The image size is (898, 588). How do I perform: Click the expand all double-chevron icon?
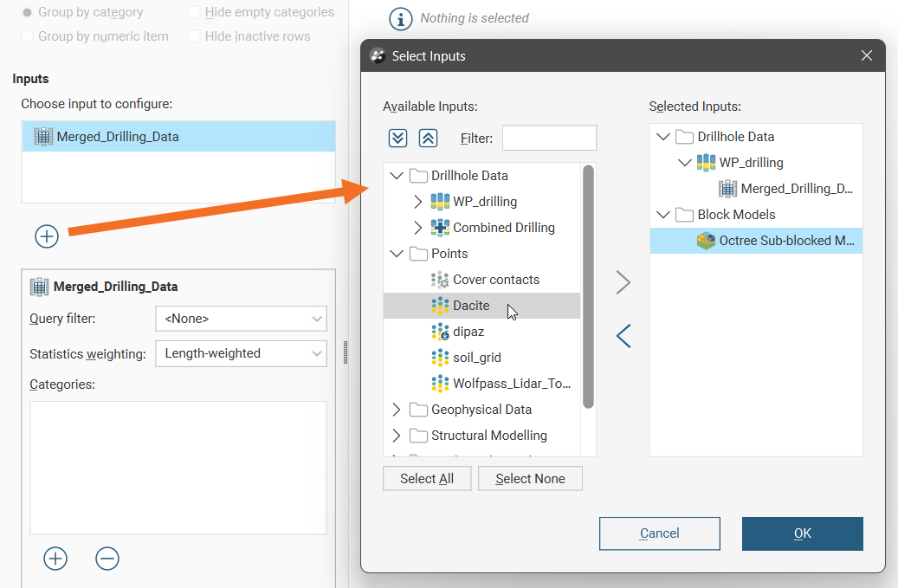point(397,139)
